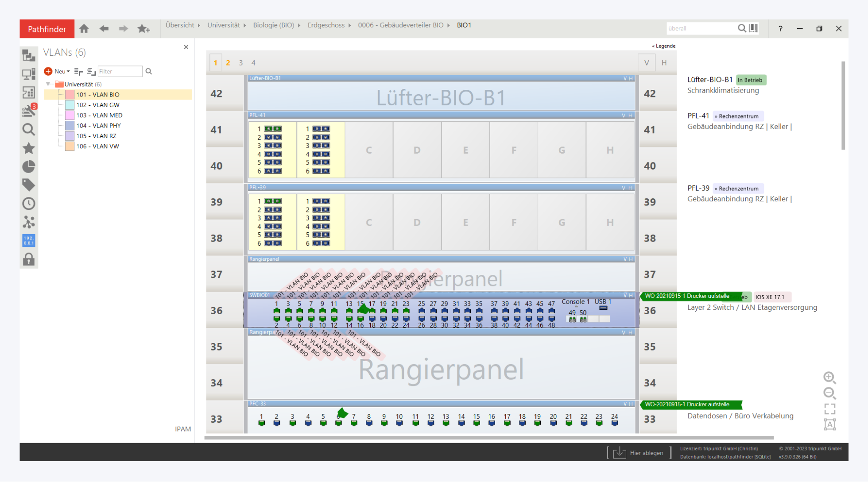Click the barcode scanner icon
This screenshot has width=868, height=482.
[753, 28]
